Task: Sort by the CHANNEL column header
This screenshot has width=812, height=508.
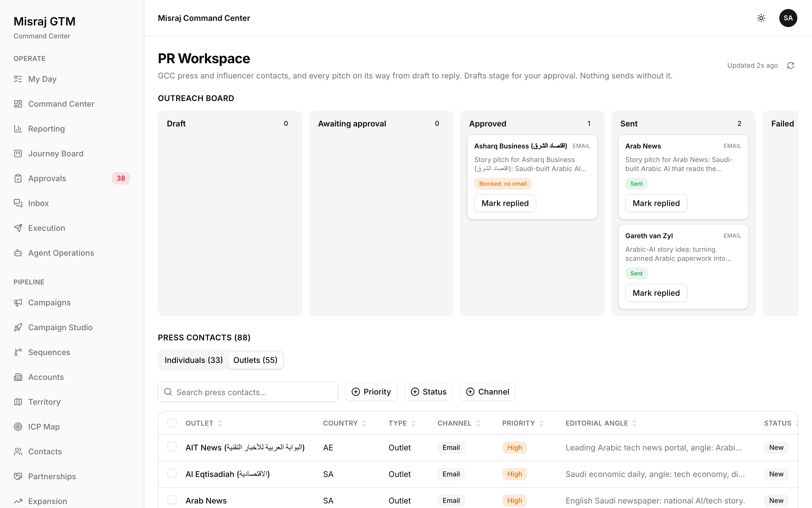Action: (x=459, y=423)
